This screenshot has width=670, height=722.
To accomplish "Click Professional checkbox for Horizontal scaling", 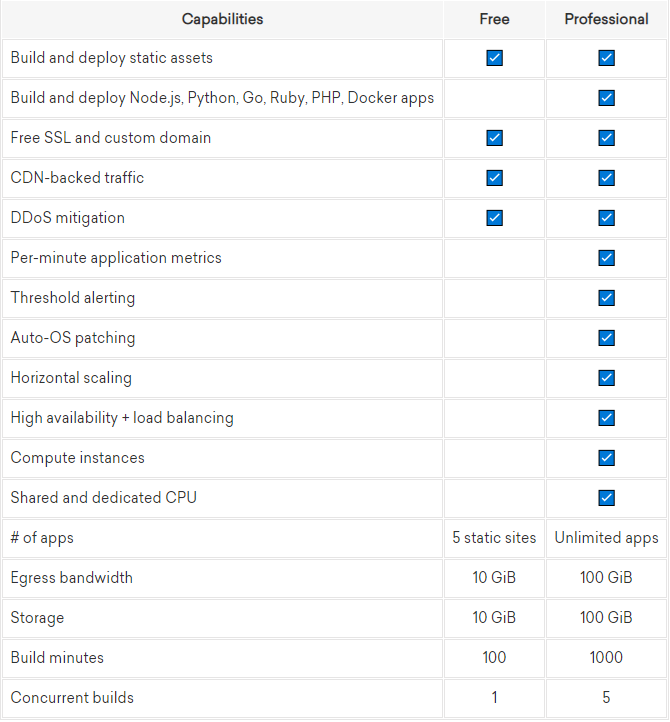I will point(606,378).
